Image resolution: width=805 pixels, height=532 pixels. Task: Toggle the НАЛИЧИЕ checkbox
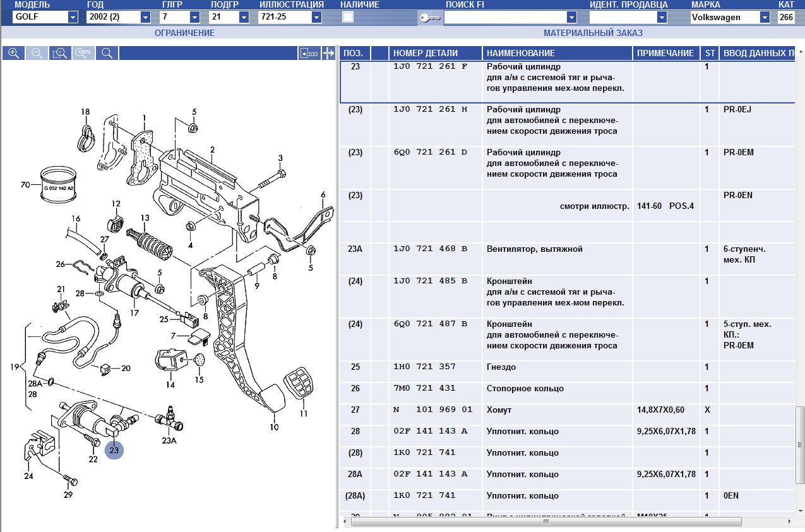(347, 18)
